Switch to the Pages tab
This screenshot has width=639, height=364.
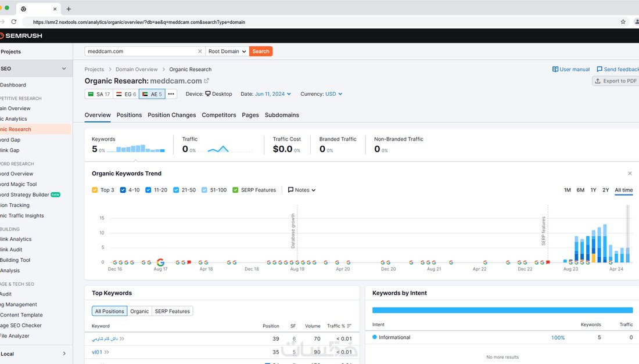[x=250, y=115]
